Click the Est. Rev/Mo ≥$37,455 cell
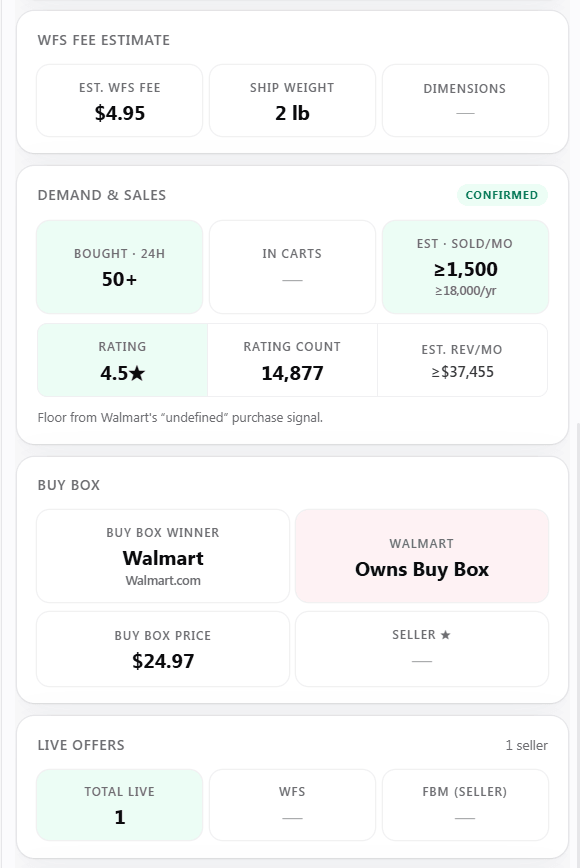The width and height of the screenshot is (580, 868). (x=463, y=360)
